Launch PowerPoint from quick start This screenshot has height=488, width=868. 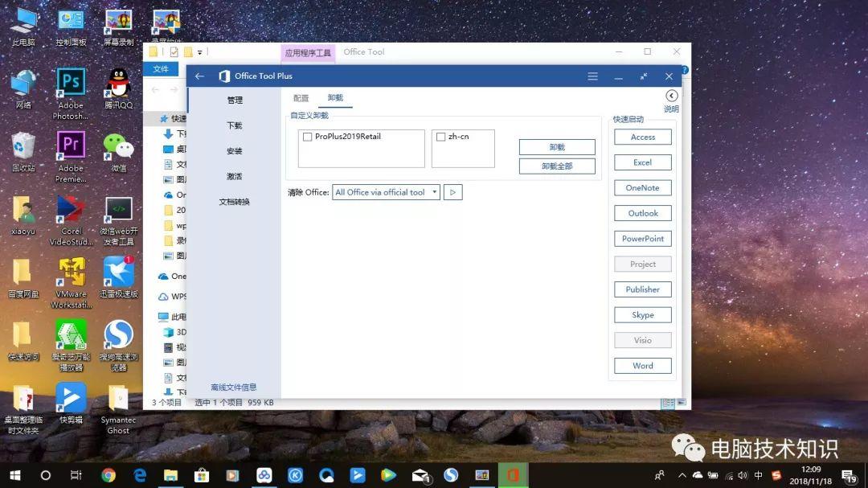click(x=643, y=239)
